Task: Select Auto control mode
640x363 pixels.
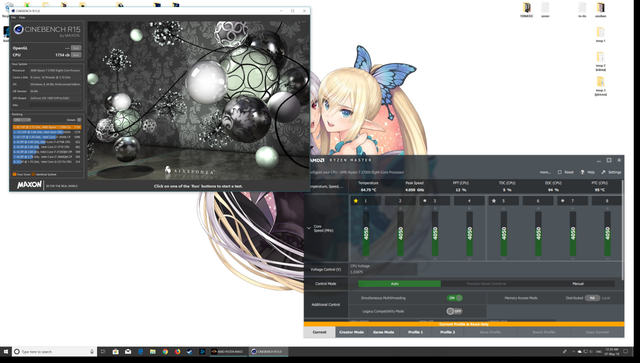Action: point(399,283)
